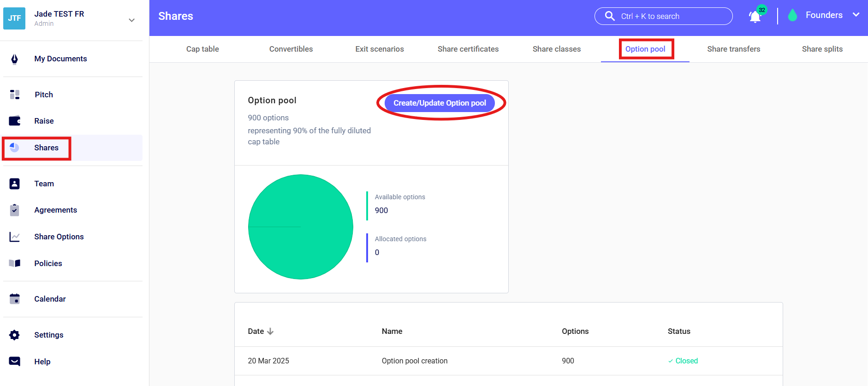Click the Help envelope icon
Viewport: 868px width, 386px height.
pos(15,362)
